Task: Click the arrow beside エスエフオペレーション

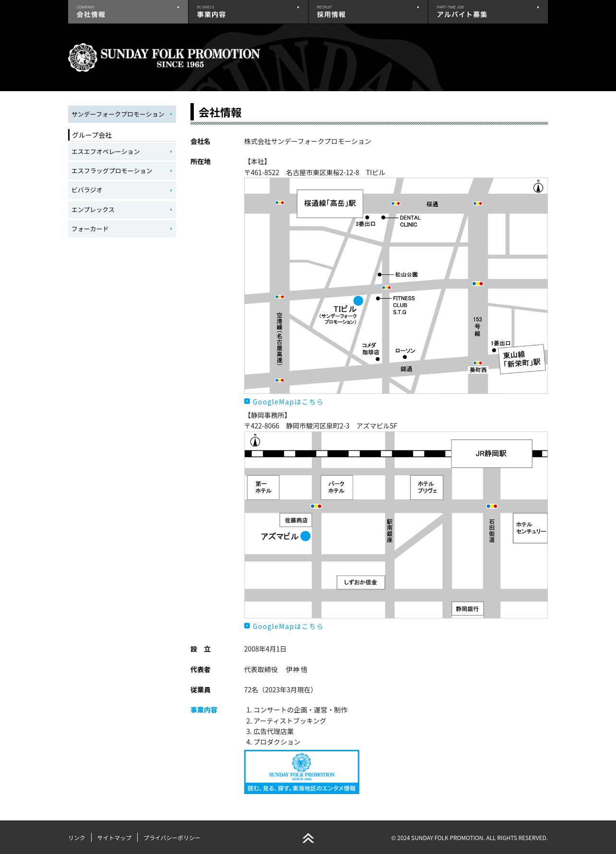Action: (x=171, y=152)
